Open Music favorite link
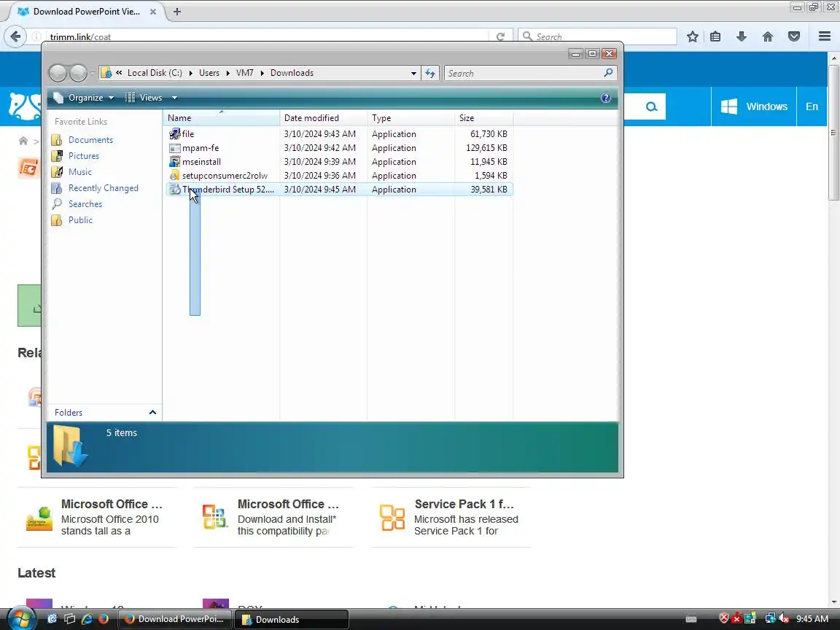Image resolution: width=840 pixels, height=630 pixels. (x=79, y=172)
